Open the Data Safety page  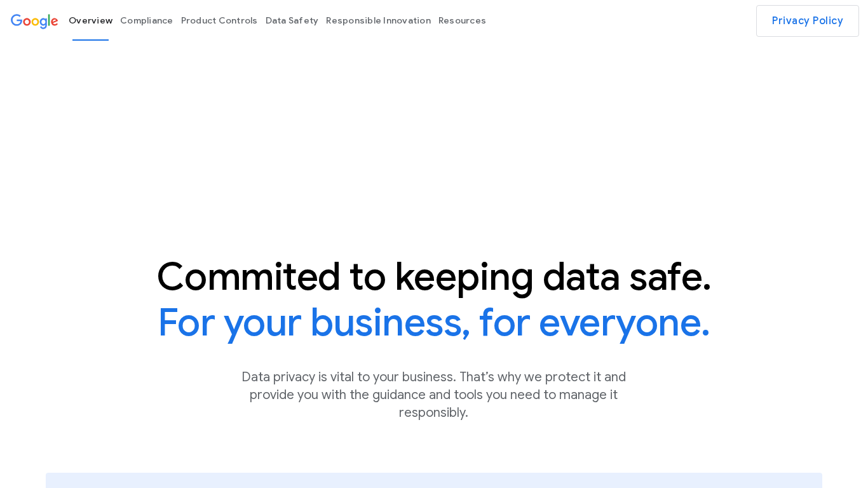point(292,20)
